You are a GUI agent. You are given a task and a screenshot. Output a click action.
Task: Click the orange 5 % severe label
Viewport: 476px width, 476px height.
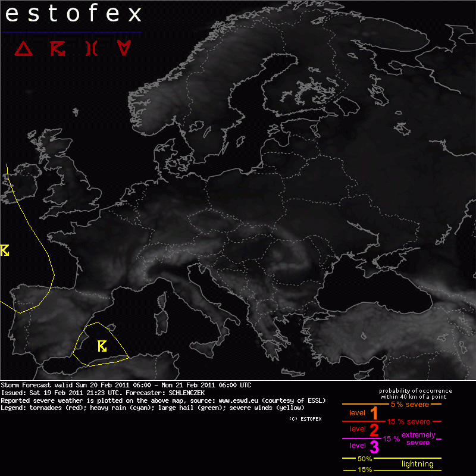(409, 405)
